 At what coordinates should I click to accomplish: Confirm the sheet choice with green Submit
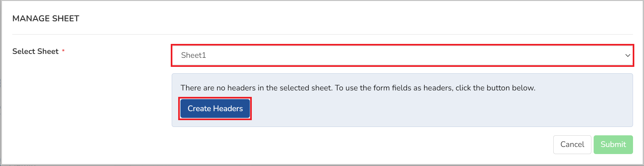click(613, 145)
